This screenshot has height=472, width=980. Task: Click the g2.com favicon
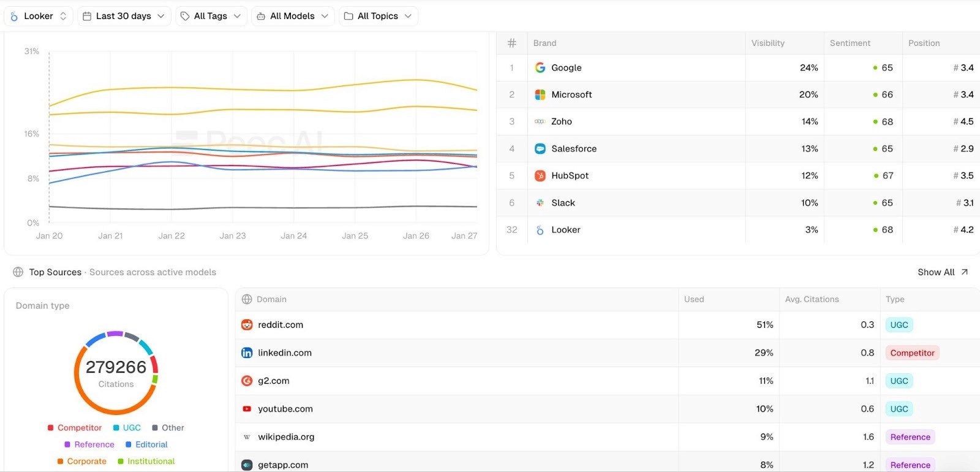click(x=247, y=381)
